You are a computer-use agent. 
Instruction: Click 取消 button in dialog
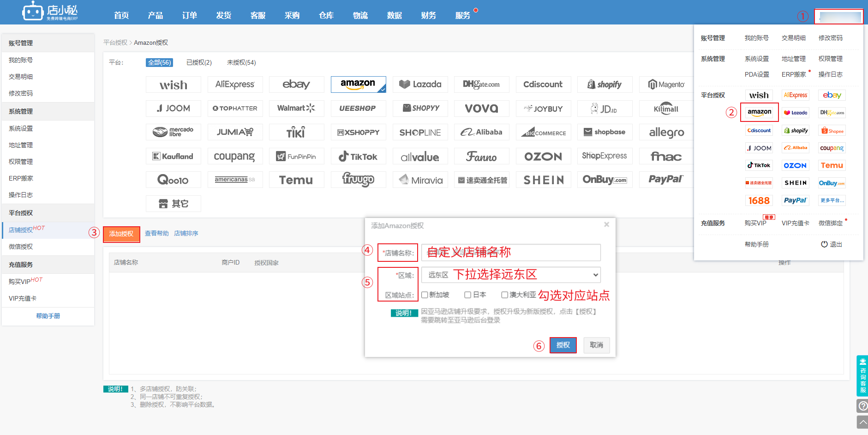point(597,345)
